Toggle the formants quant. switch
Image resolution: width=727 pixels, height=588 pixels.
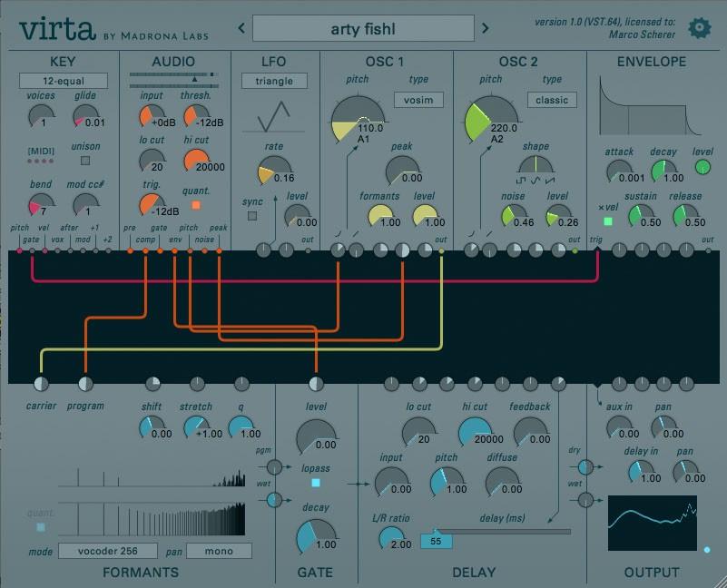point(41,527)
